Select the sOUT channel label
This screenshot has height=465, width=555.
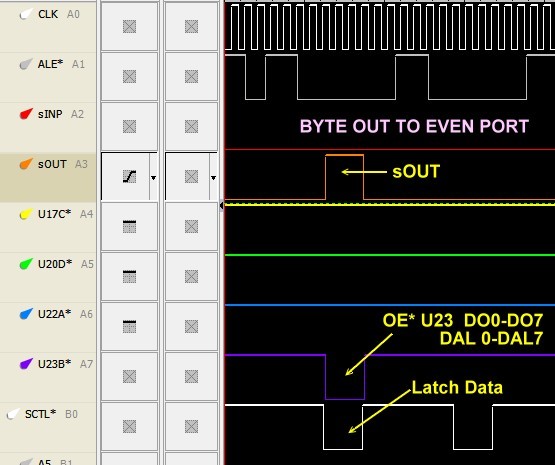52,164
